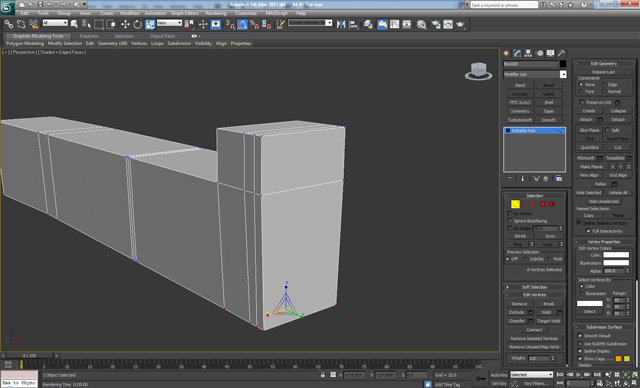
Task: Expand the Soft Selection rollout
Action: point(534,287)
